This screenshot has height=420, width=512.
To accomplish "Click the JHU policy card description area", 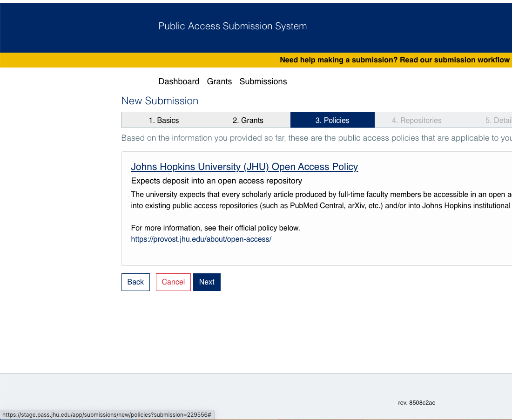I will (x=279, y=200).
